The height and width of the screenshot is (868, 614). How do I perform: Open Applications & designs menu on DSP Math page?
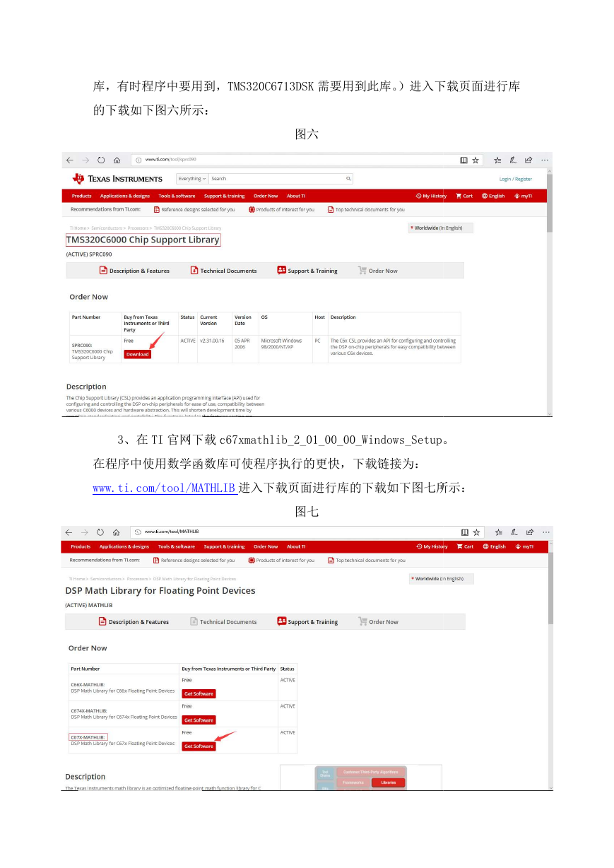click(124, 546)
